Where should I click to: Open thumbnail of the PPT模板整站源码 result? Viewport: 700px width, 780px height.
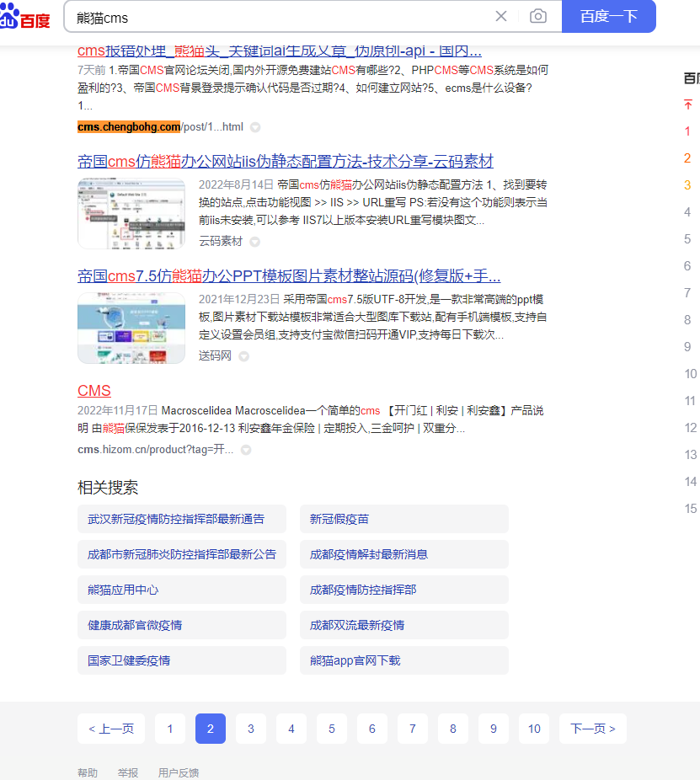(131, 328)
